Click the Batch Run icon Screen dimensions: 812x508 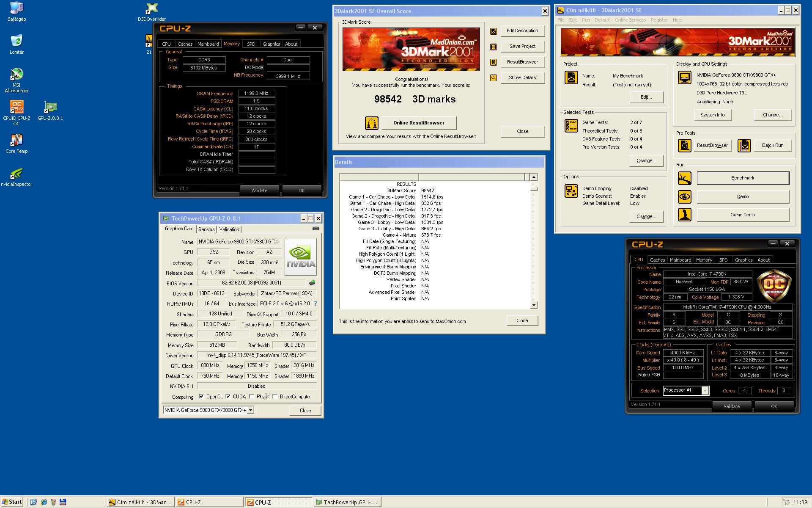744,146
